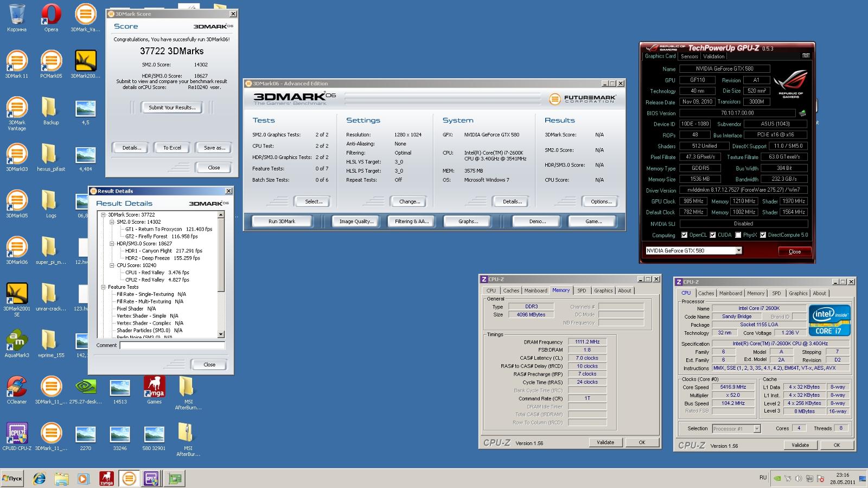868x488 pixels.
Task: Open the 33246 image file icon
Action: (x=120, y=436)
